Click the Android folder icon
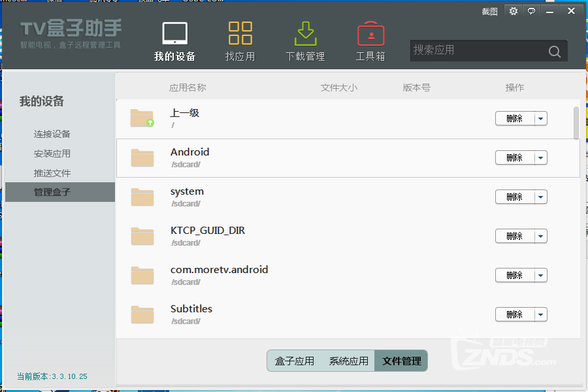The width and height of the screenshot is (588, 392). (142, 157)
